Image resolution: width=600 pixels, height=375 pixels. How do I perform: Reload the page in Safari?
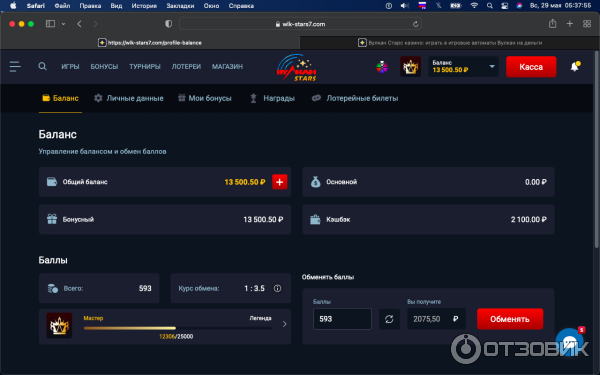(x=416, y=24)
